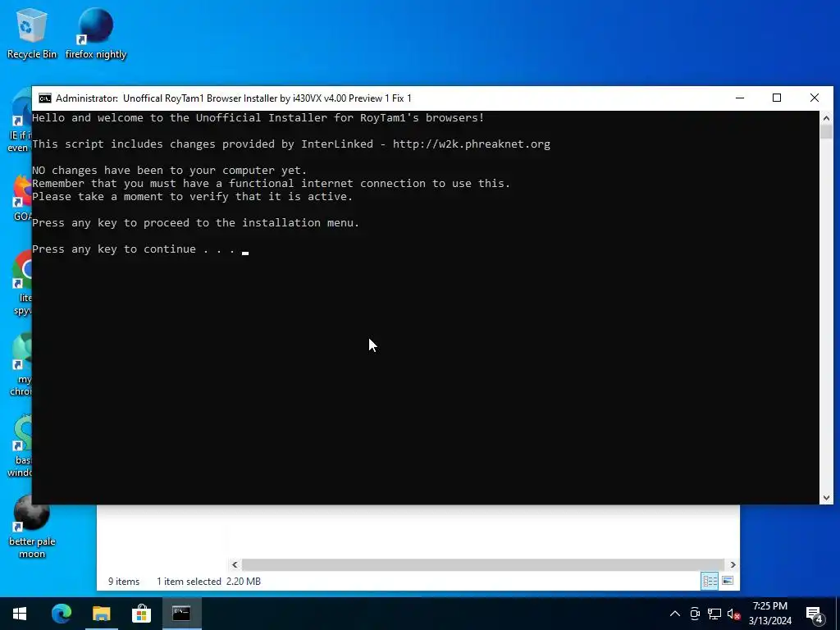Screen dimensions: 840x630
Task: Click the console scrollbar down arrow
Action: 826,498
